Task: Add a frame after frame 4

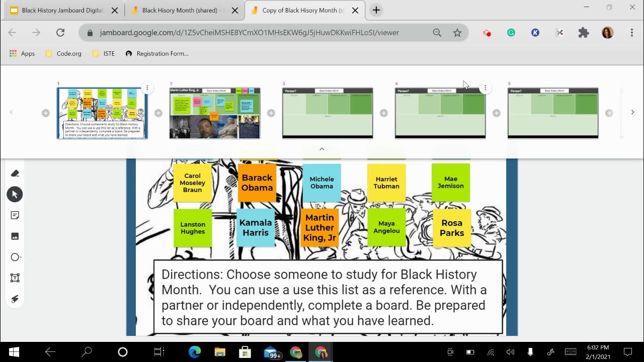Action: (x=496, y=113)
